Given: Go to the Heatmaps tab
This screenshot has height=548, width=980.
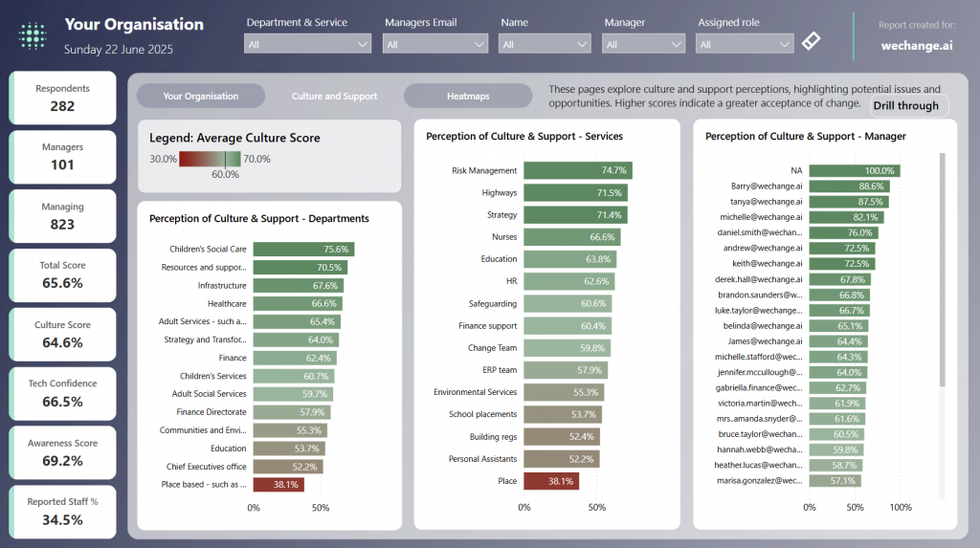Looking at the screenshot, I should click(x=468, y=97).
